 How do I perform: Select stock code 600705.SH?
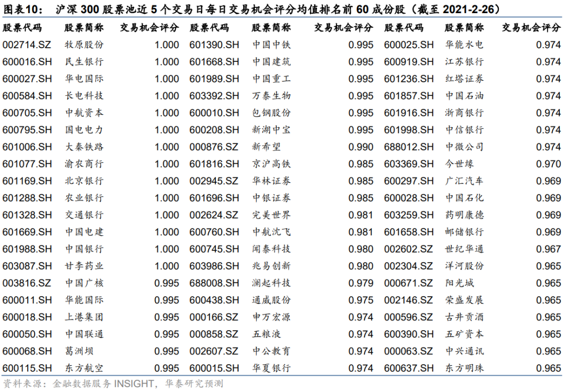(x=27, y=113)
